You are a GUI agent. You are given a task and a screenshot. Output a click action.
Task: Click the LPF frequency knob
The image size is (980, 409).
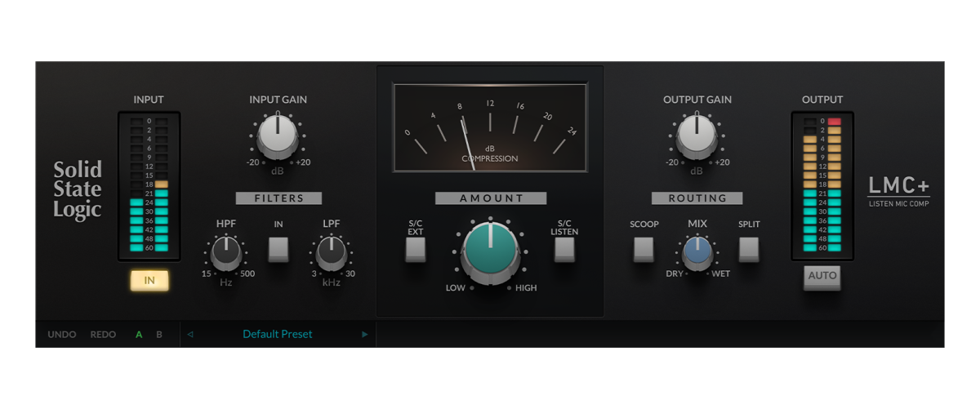pos(331,253)
